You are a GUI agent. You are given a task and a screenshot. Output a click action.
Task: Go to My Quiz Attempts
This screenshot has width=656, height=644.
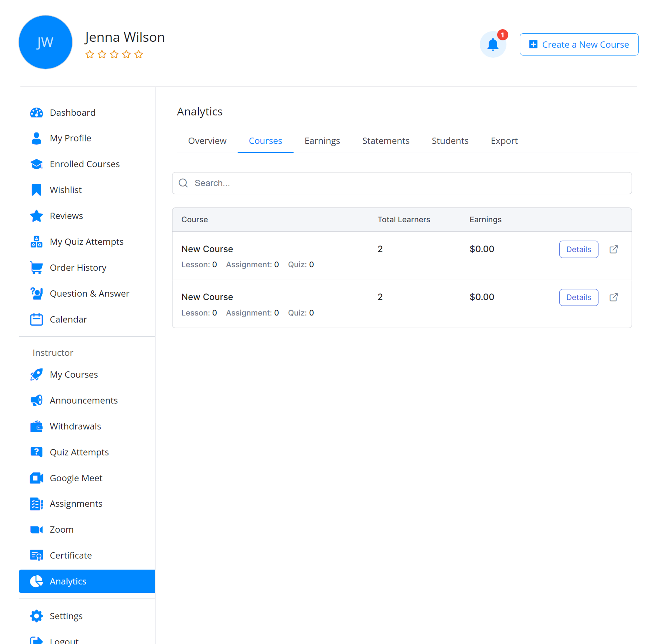86,242
